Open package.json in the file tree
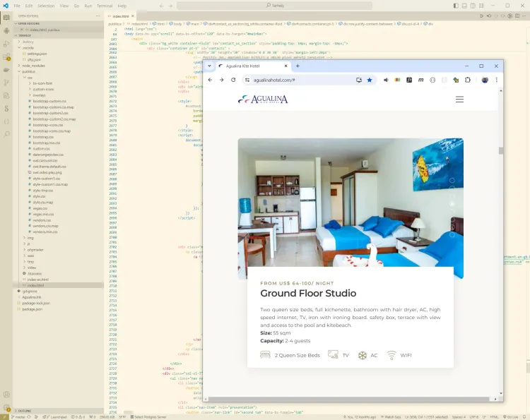The width and height of the screenshot is (530, 420). [x=32, y=309]
